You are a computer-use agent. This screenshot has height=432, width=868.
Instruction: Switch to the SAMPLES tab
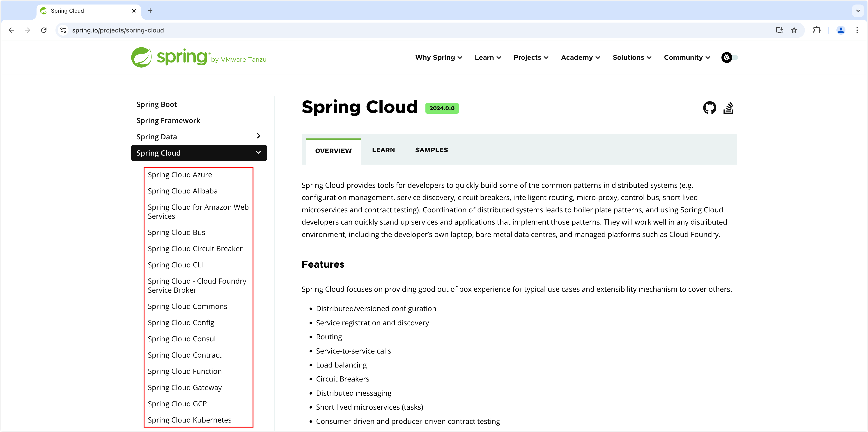click(x=431, y=150)
